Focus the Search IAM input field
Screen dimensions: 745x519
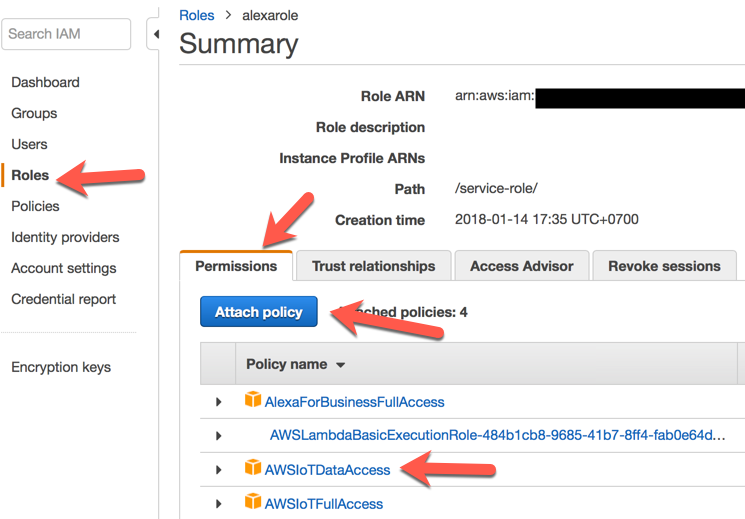pyautogui.click(x=66, y=34)
